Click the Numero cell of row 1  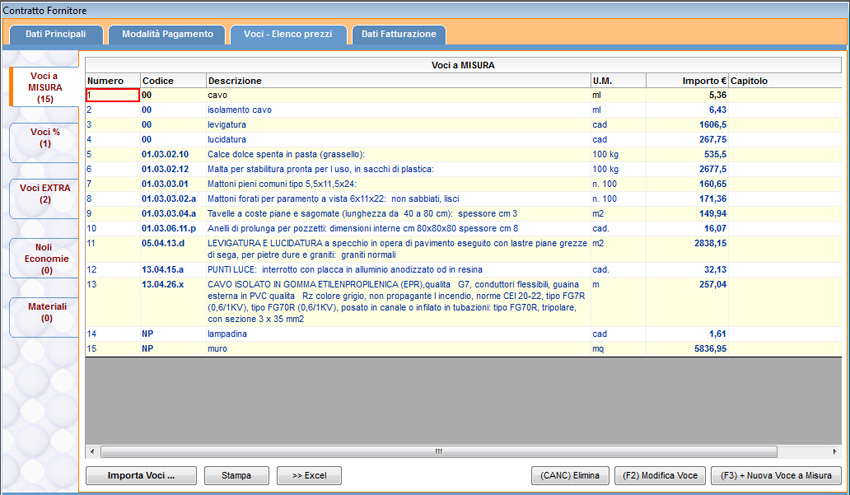112,95
